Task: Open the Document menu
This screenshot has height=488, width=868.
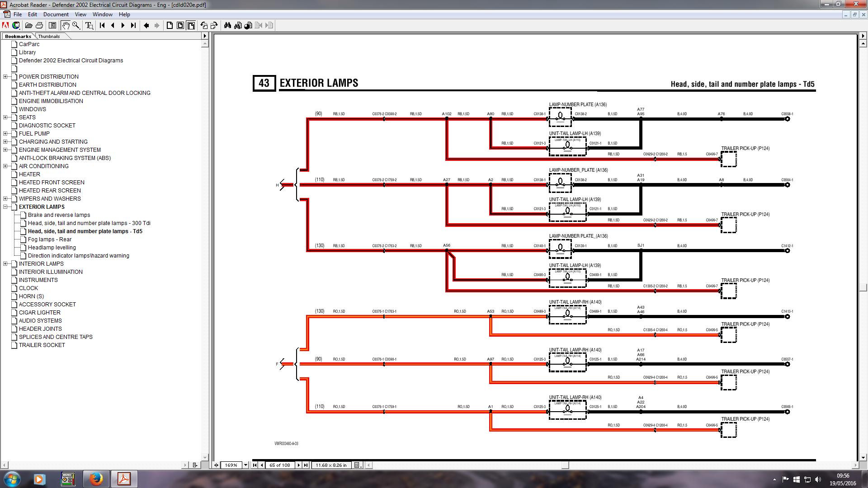Action: coord(56,14)
